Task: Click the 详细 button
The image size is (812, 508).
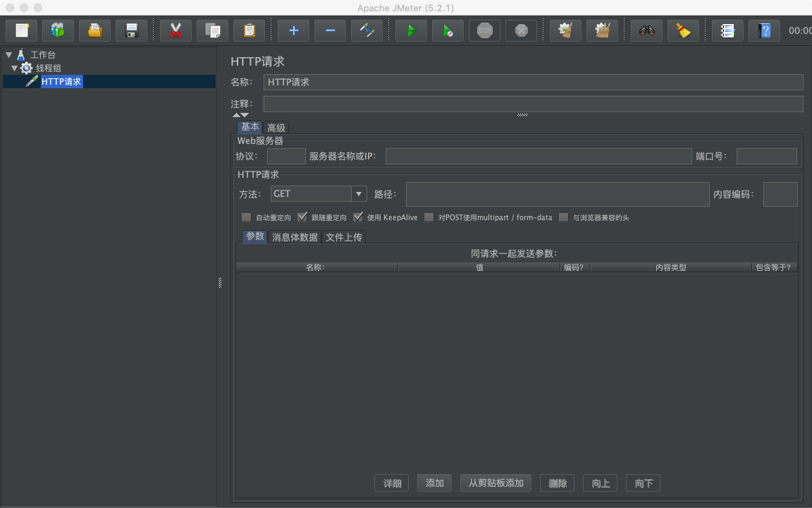Action: pos(392,483)
